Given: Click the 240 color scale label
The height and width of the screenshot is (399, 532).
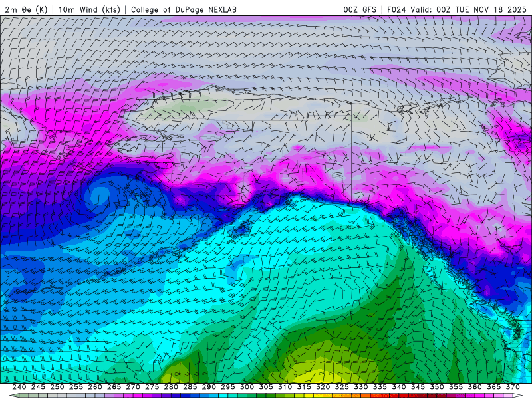Looking at the screenshot, I should pyautogui.click(x=19, y=387).
